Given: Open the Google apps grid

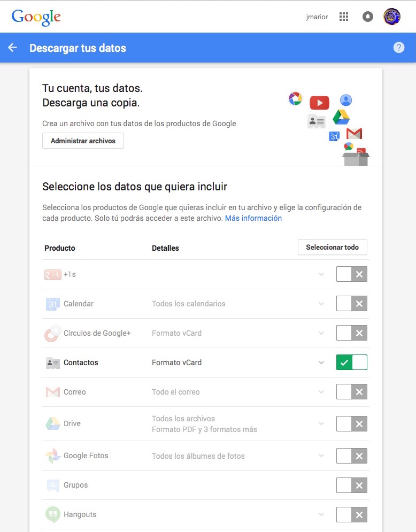Looking at the screenshot, I should click(344, 17).
